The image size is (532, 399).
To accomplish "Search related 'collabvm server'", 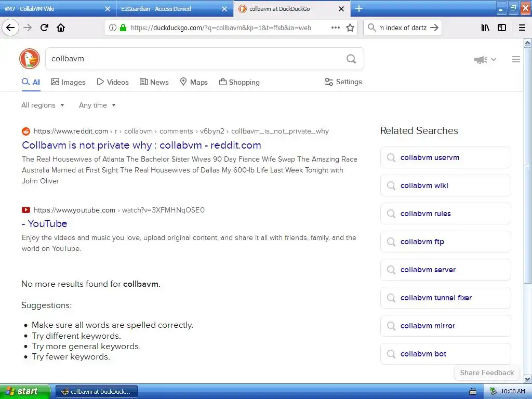I will (x=445, y=270).
